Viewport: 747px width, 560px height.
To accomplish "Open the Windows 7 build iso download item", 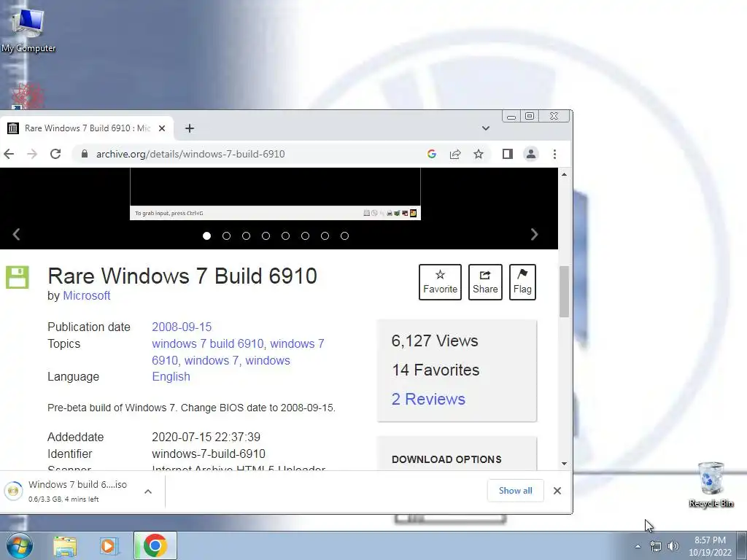I will 71,491.
